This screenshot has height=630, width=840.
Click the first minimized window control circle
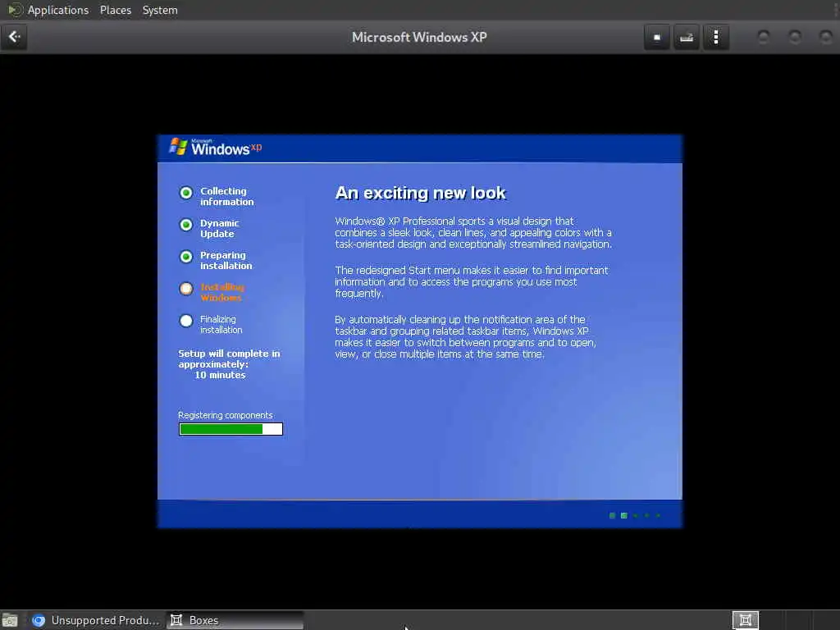[764, 37]
